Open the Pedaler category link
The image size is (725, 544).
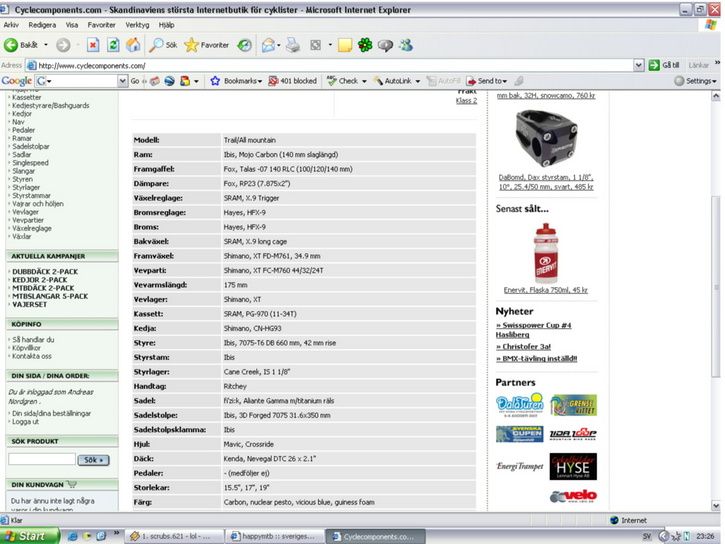(x=23, y=130)
